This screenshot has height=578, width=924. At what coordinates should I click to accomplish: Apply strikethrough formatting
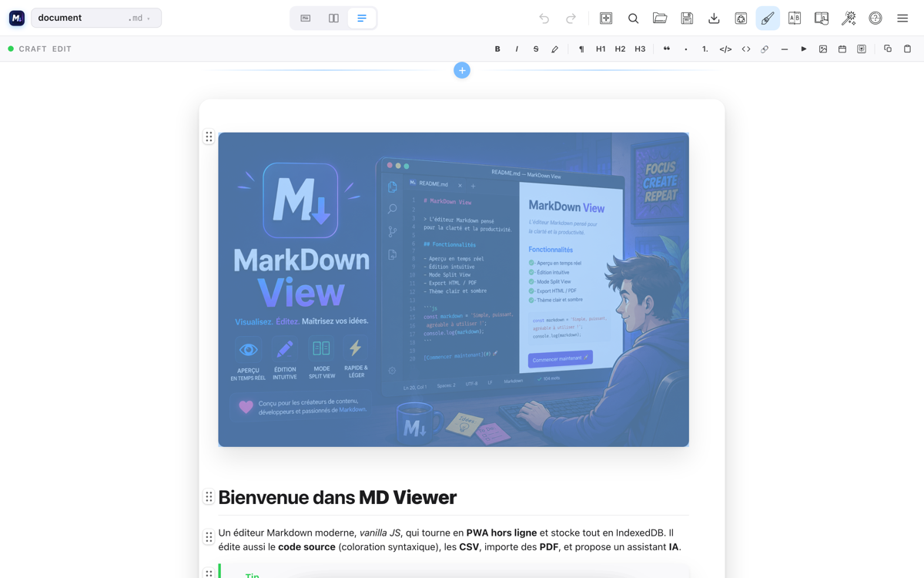[536, 49]
